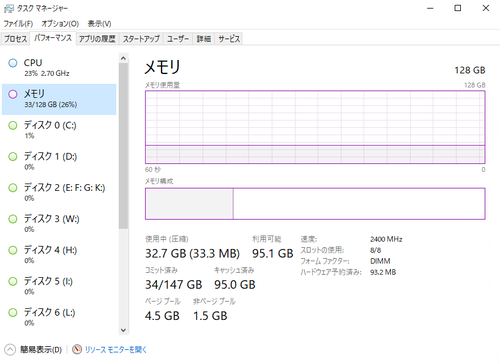Switch to the アプリの履歴 tab

click(97, 39)
